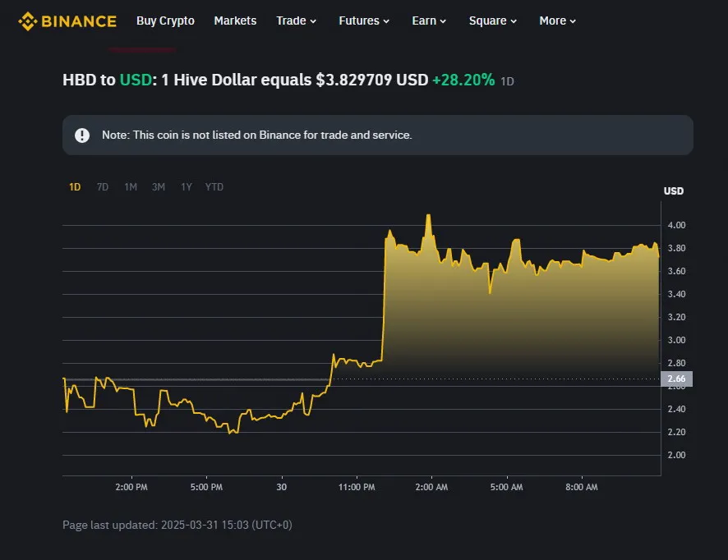This screenshot has width=728, height=560.
Task: Click the $3.829709 price in the heading
Action: [x=354, y=80]
